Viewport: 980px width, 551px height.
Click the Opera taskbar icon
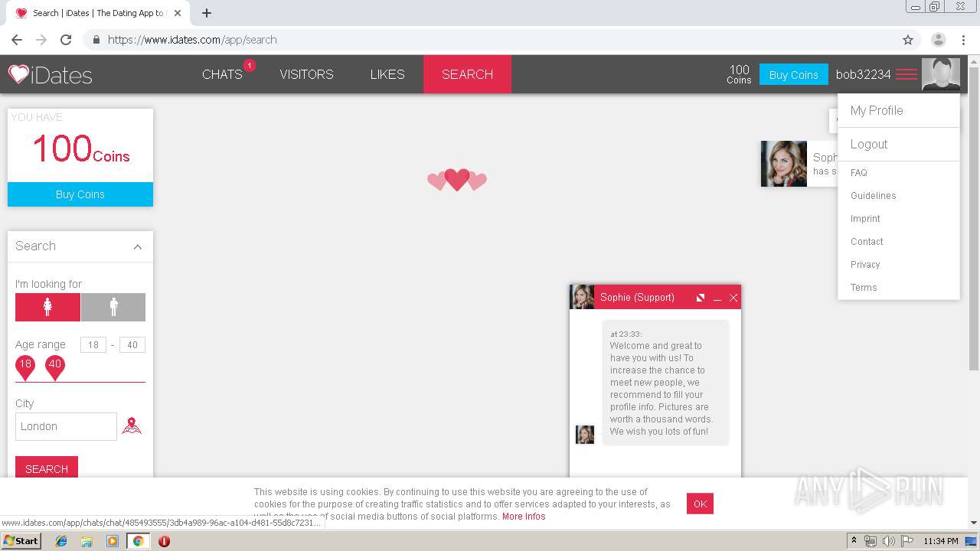tap(164, 541)
